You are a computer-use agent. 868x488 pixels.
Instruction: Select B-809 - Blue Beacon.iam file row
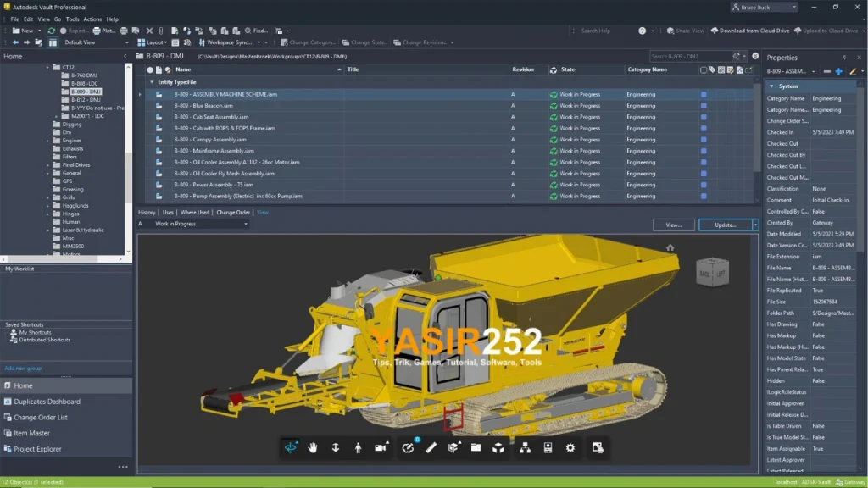(x=448, y=106)
